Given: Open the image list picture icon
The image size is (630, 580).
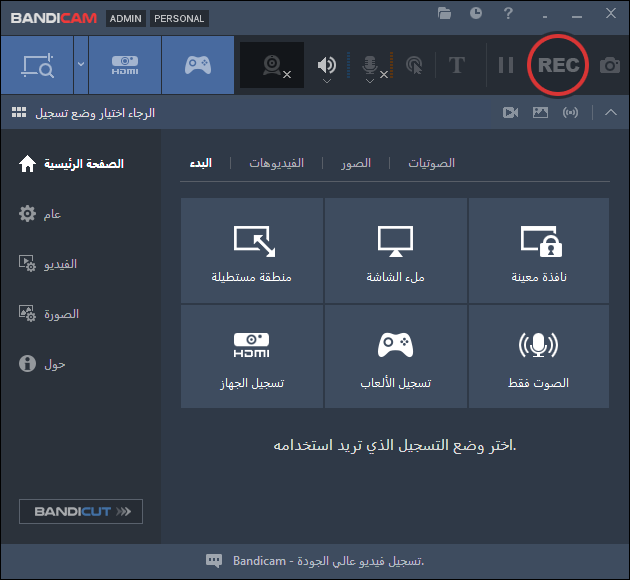Looking at the screenshot, I should [540, 112].
